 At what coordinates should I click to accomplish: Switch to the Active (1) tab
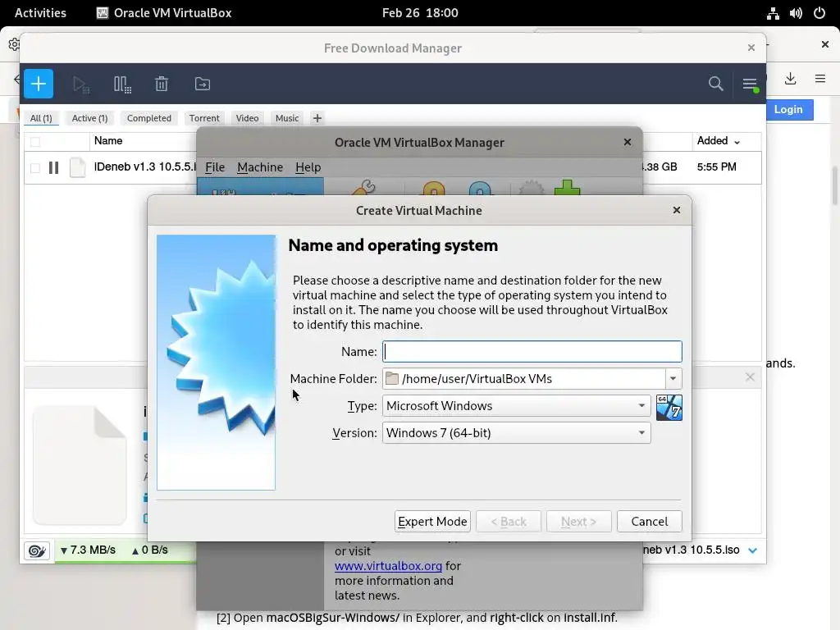pyautogui.click(x=90, y=118)
